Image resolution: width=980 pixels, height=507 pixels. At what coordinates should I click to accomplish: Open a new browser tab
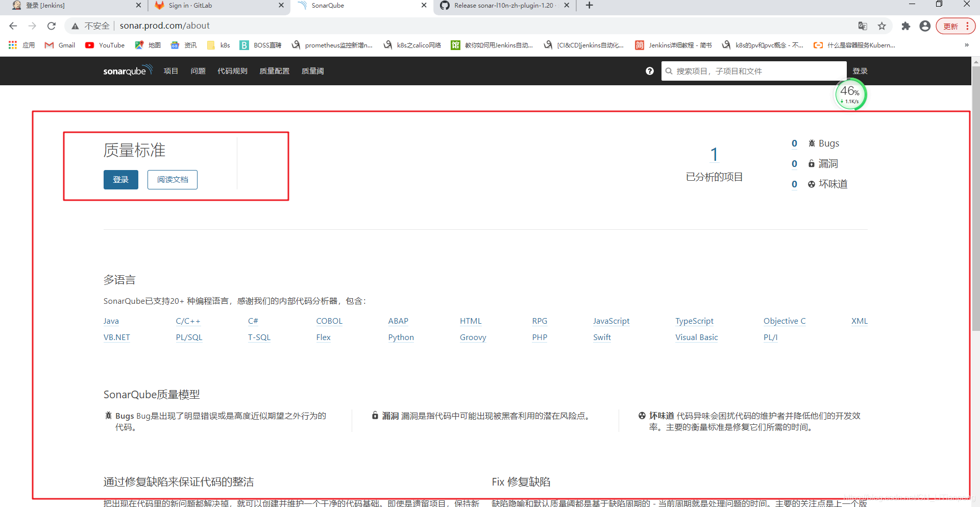click(x=589, y=6)
